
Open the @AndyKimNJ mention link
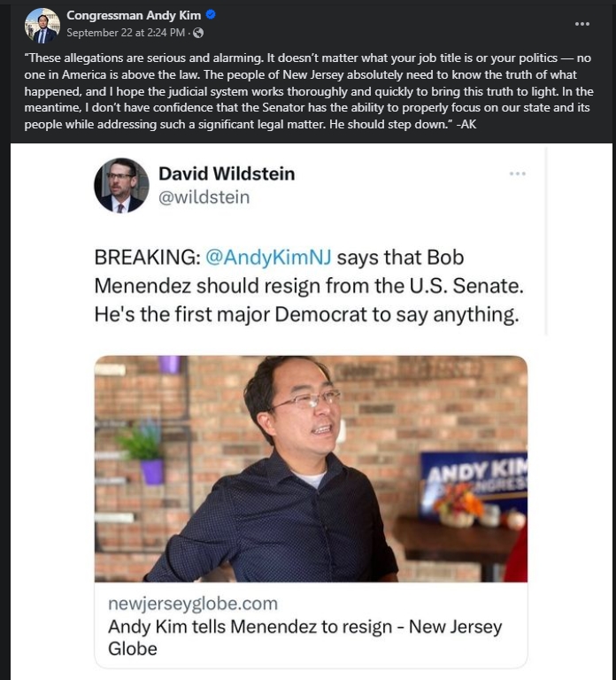coord(268,257)
